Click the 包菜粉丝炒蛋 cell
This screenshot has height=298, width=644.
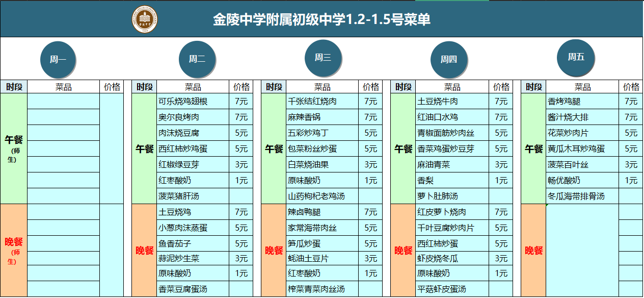tap(323, 148)
